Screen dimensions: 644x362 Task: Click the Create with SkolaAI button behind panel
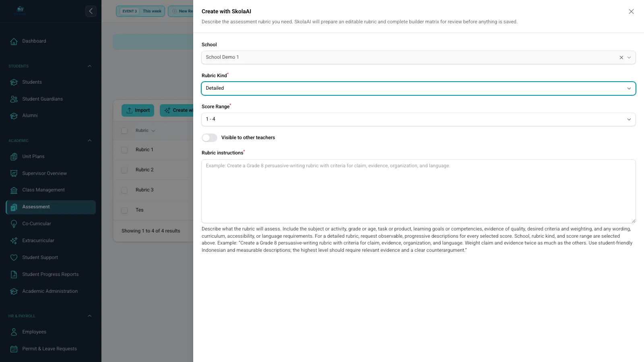tap(177, 110)
